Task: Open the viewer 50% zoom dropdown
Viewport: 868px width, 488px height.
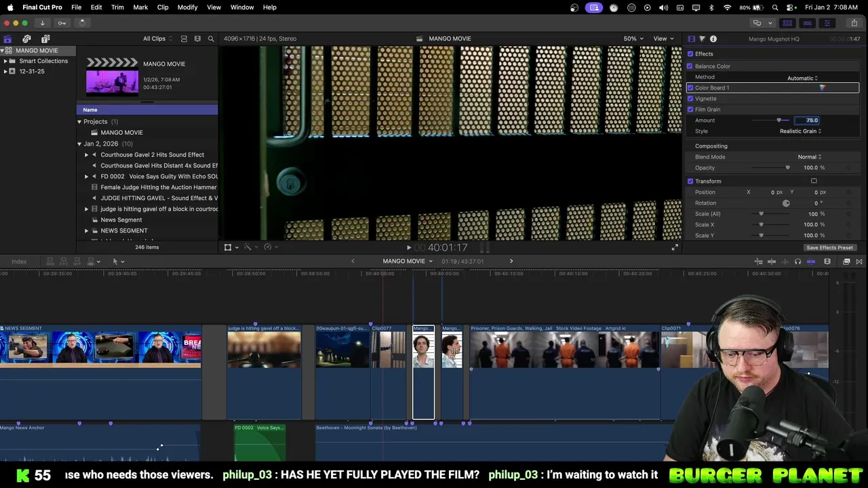Action: (x=633, y=39)
